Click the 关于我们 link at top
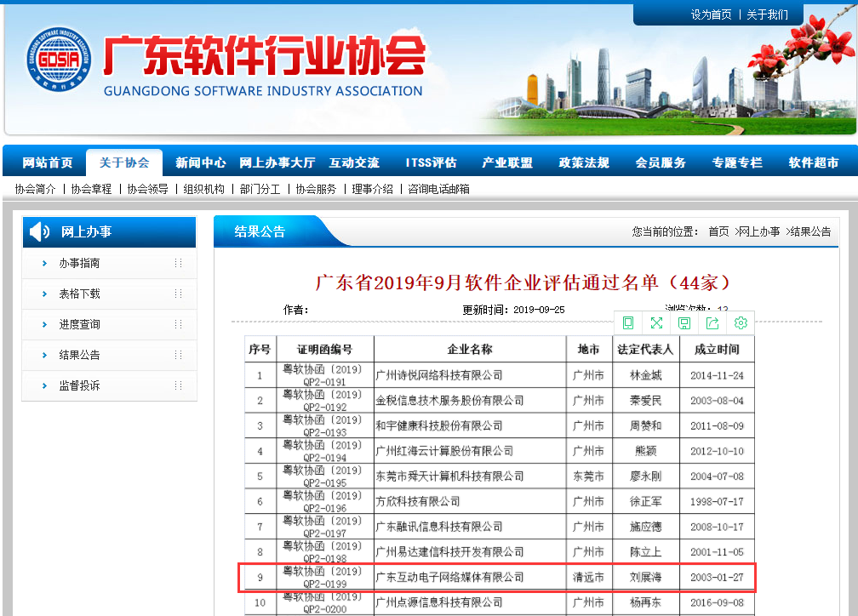This screenshot has width=858, height=616. [x=767, y=14]
